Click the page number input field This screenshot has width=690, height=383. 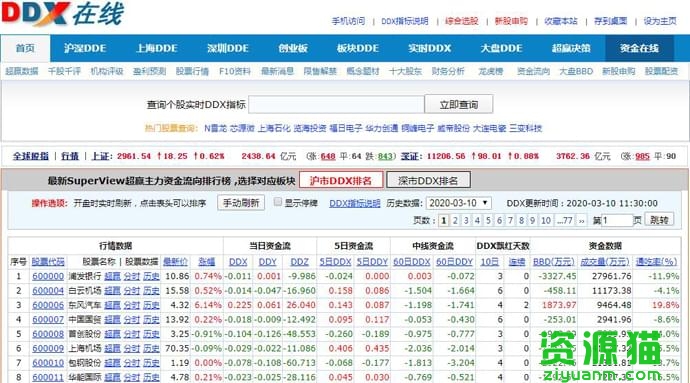(617, 220)
